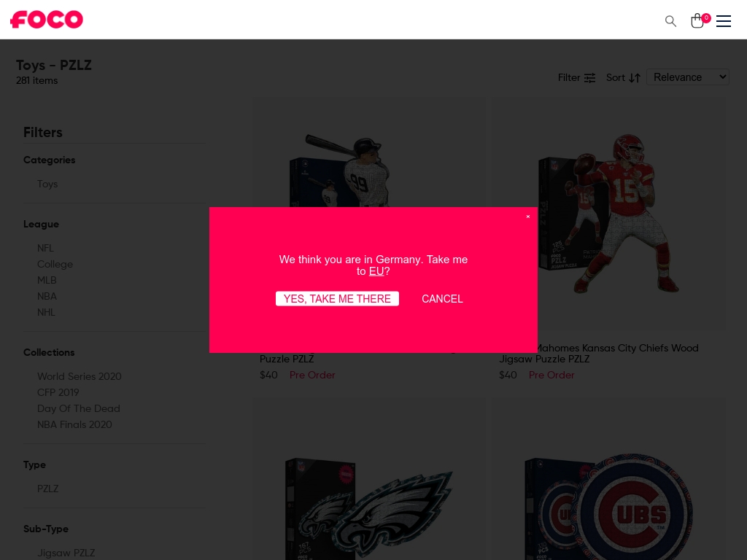Click CANCEL in the popup

[442, 298]
